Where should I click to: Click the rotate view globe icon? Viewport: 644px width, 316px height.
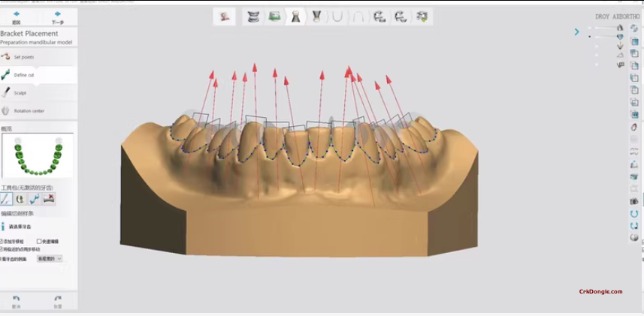(633, 29)
